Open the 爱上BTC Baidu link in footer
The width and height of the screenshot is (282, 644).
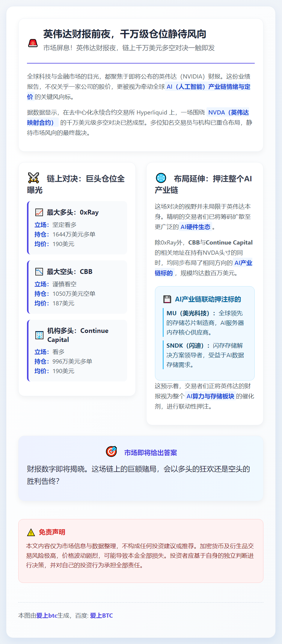pos(101,616)
